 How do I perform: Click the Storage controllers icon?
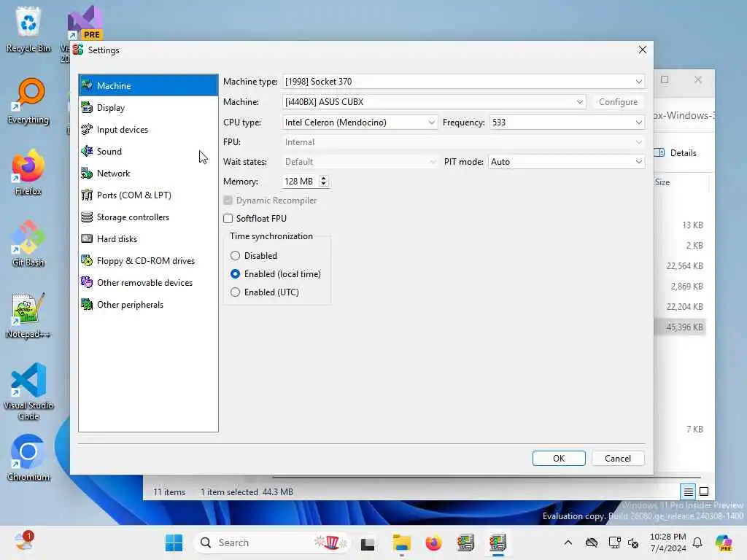pyautogui.click(x=87, y=217)
